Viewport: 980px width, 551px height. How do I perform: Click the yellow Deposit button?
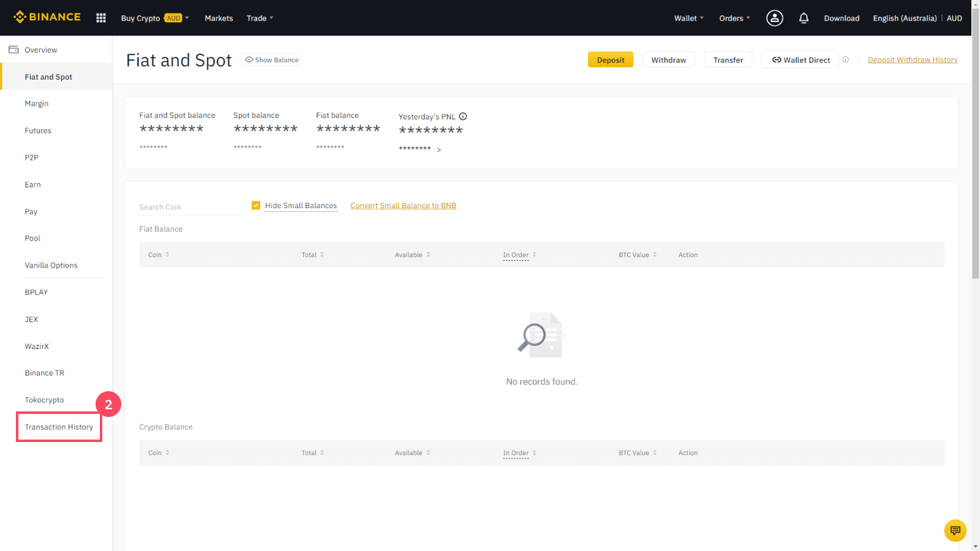pos(611,59)
